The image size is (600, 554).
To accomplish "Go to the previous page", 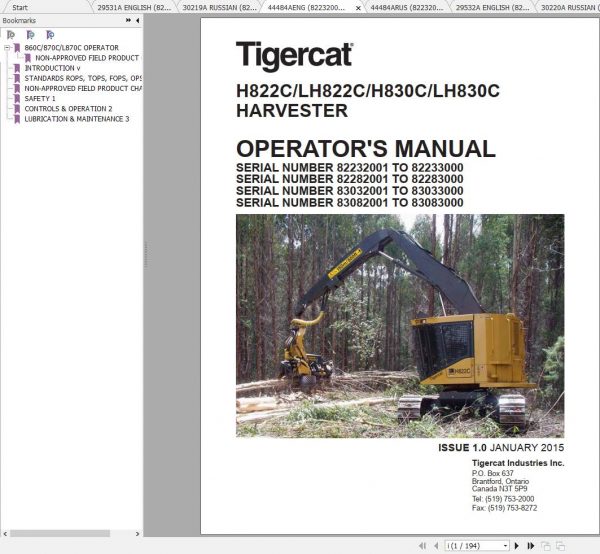I will [436, 546].
